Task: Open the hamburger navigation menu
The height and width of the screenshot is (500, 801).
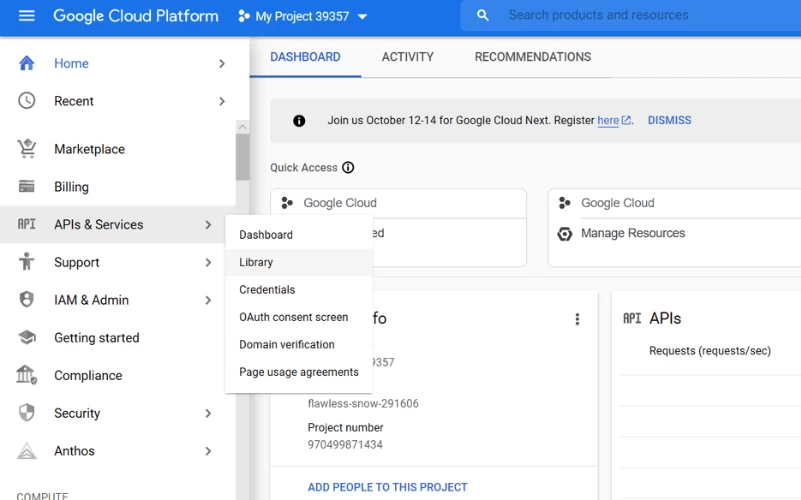Action: point(27,16)
